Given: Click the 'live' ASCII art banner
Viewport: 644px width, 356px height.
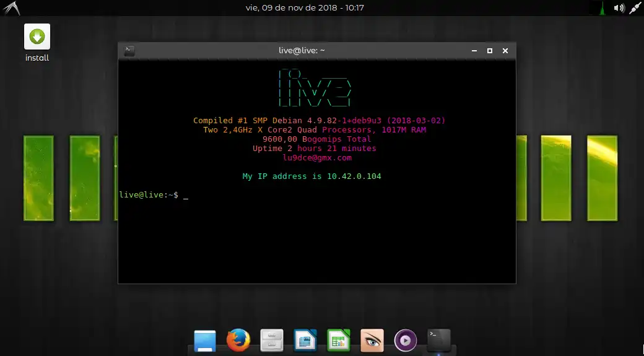Looking at the screenshot, I should [x=315, y=88].
